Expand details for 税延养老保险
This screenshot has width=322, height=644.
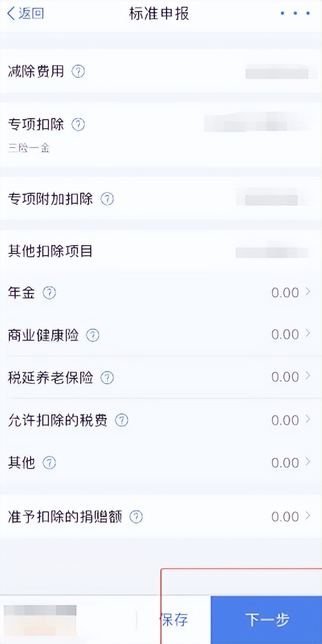coord(309,377)
